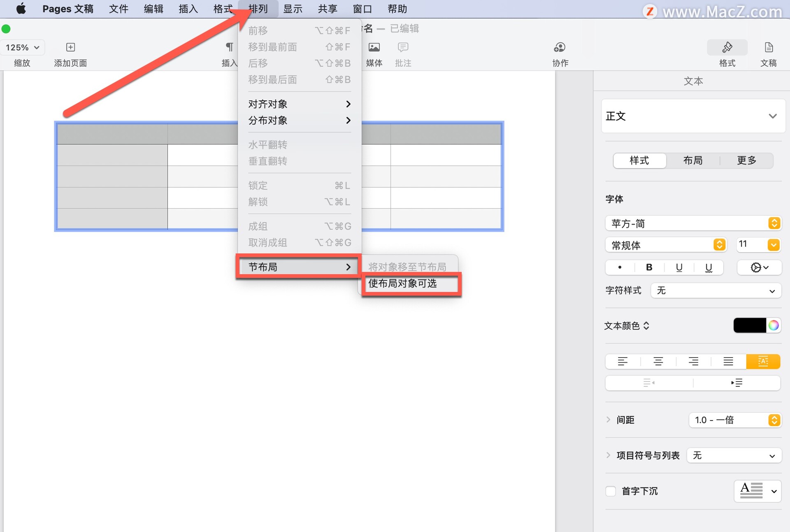Viewport: 790px width, 532px height.
Task: Click the black text color swatch
Action: (x=749, y=325)
